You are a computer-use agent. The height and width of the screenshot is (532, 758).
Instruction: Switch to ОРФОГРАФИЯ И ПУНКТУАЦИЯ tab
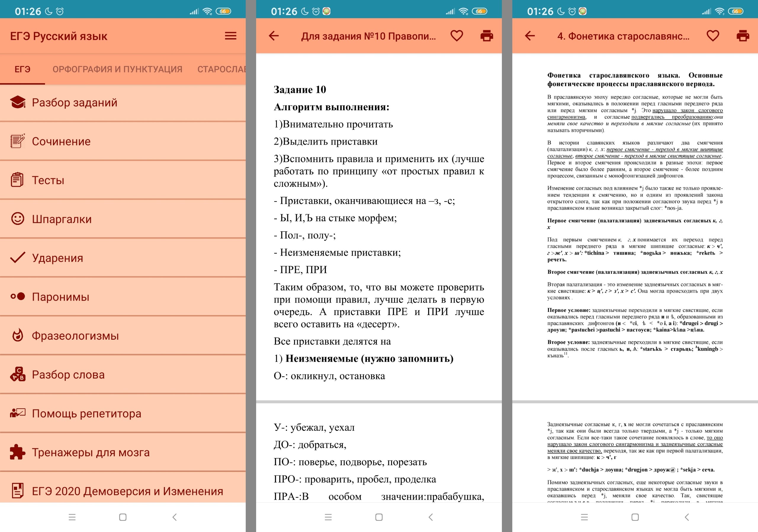[x=117, y=69]
